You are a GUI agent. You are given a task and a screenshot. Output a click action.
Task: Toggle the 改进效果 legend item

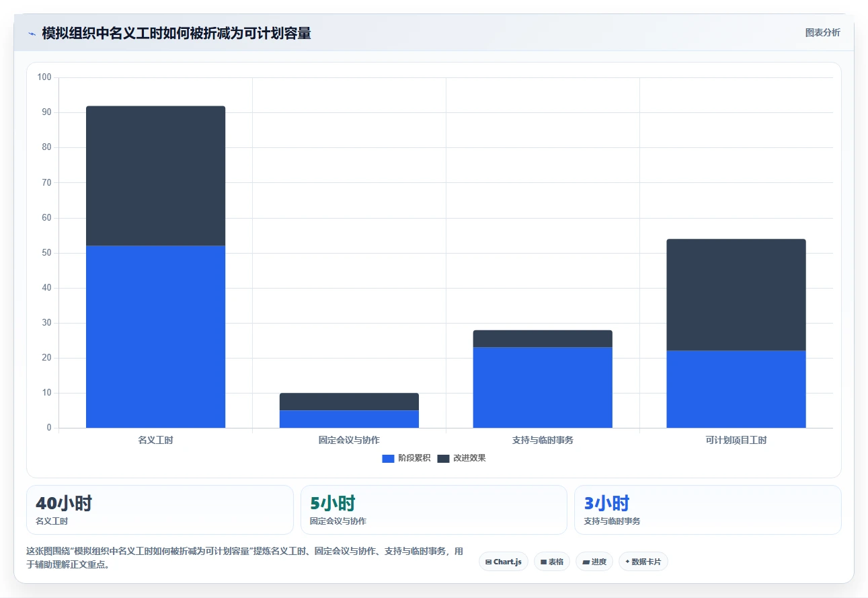pyautogui.click(x=461, y=458)
